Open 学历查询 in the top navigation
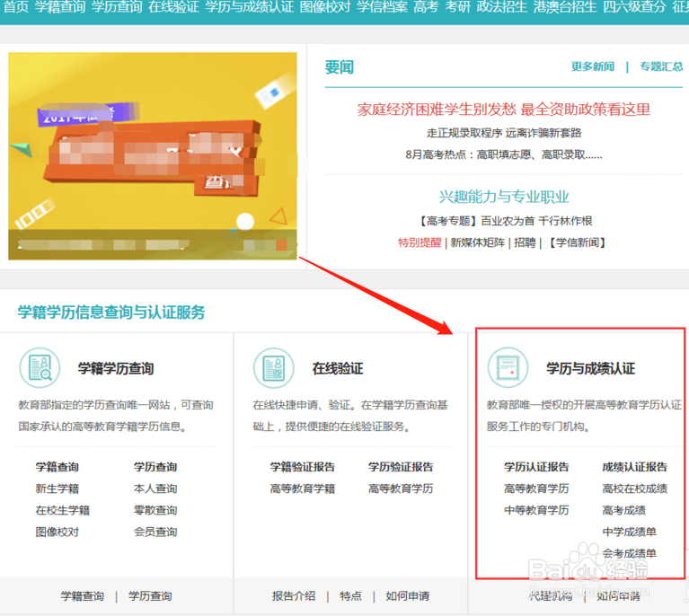689x616 pixels. click(x=117, y=7)
